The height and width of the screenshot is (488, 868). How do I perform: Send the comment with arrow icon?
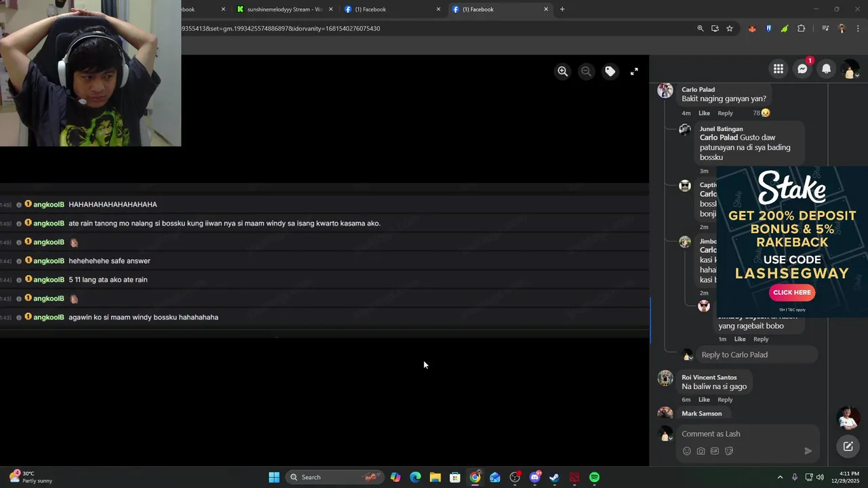click(808, 451)
